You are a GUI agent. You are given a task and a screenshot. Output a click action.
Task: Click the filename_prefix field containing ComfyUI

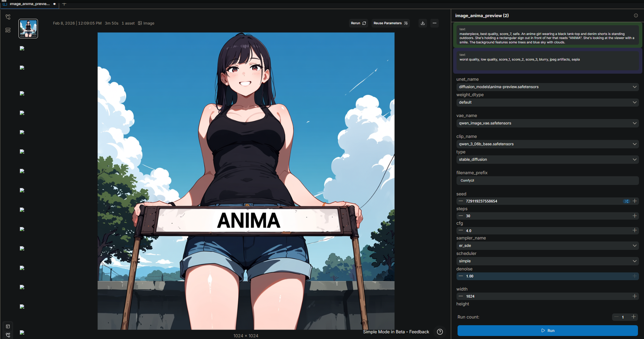547,181
